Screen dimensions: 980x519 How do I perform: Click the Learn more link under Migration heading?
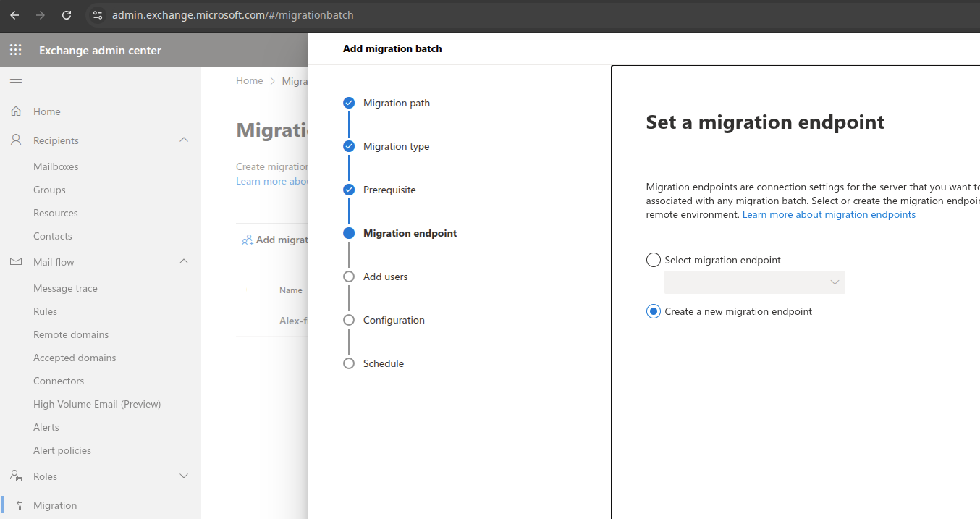(x=272, y=181)
